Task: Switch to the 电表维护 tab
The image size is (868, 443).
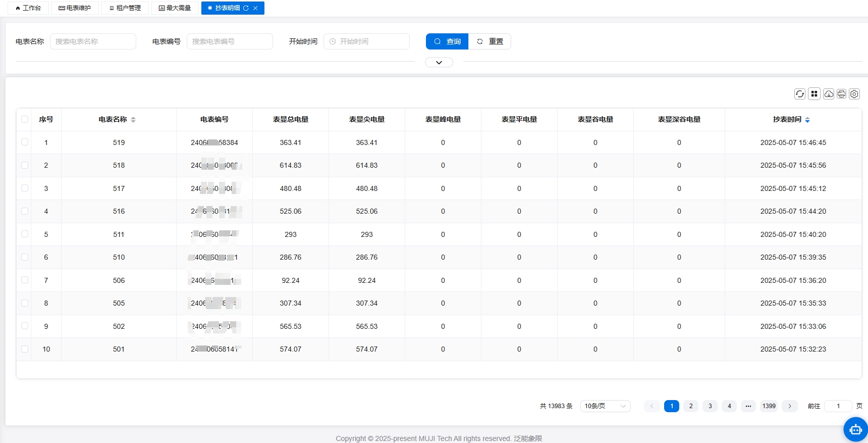Action: pyautogui.click(x=75, y=8)
